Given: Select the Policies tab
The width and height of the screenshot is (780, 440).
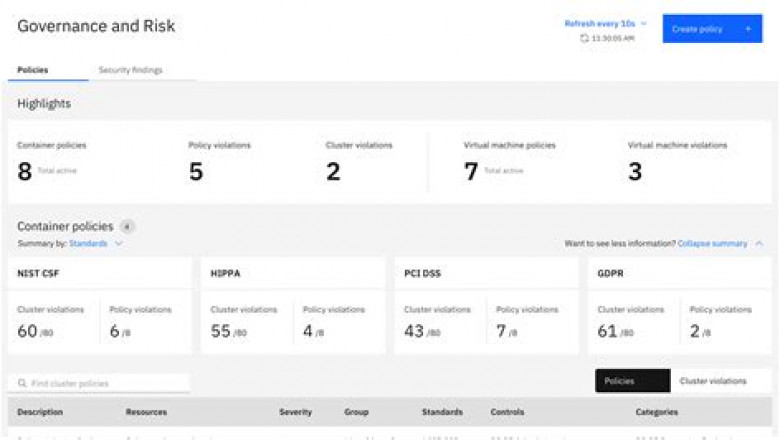Looking at the screenshot, I should (33, 70).
